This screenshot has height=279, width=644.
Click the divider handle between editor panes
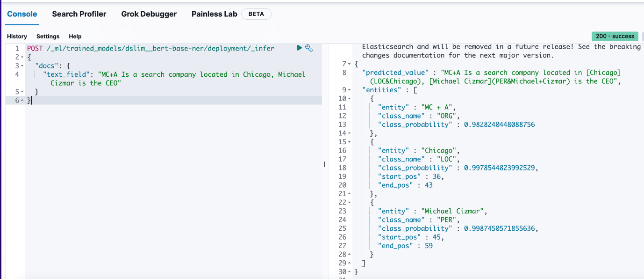[x=325, y=164]
